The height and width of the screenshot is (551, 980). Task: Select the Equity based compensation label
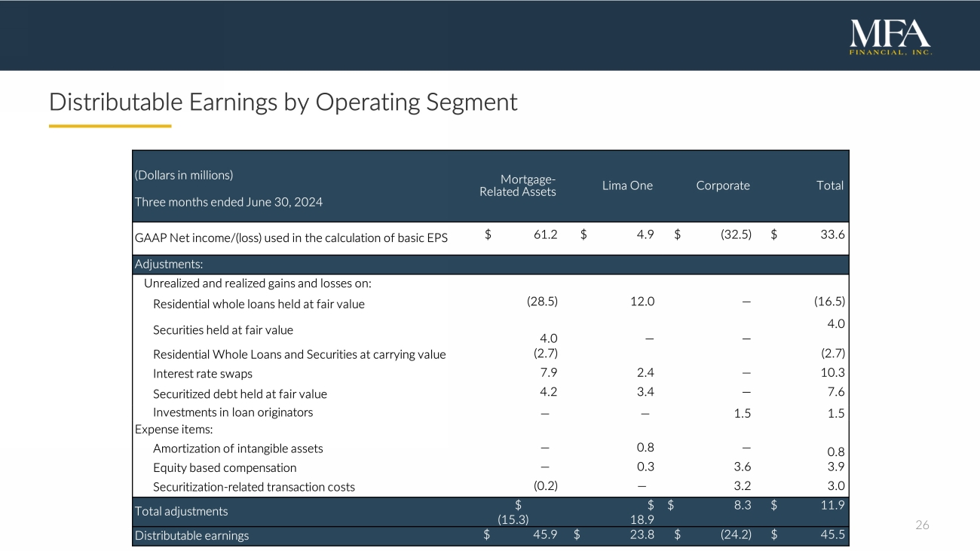[x=225, y=468]
